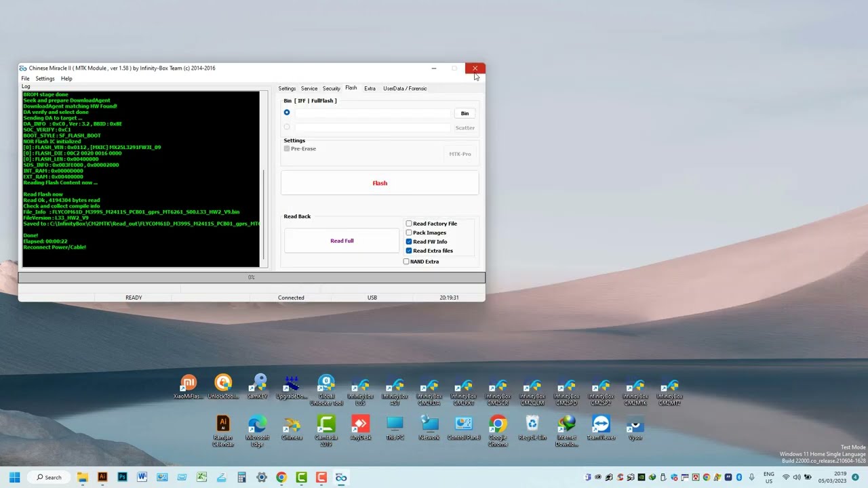Open the XiaoMiFlash desktop shortcut
Viewport: 868px width, 488px height.
click(189, 388)
